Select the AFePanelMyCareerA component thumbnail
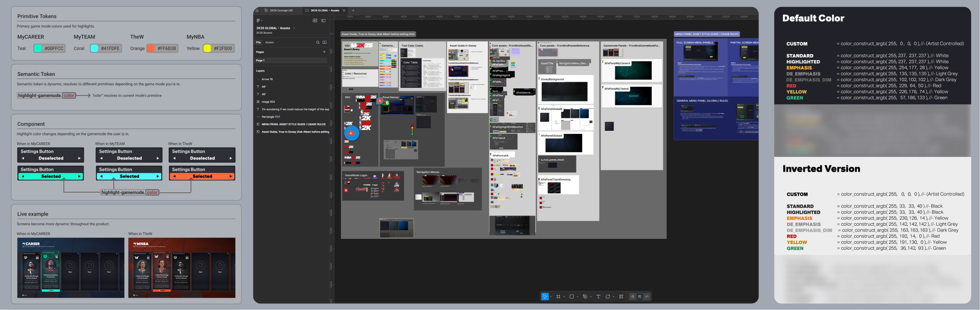980x310 pixels. pyautogui.click(x=632, y=70)
